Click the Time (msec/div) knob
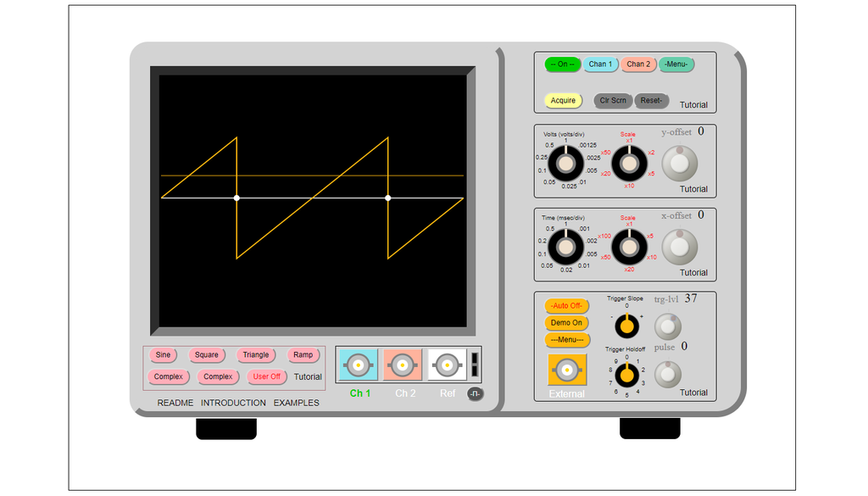Viewport: 868px width, 496px height. tap(566, 247)
